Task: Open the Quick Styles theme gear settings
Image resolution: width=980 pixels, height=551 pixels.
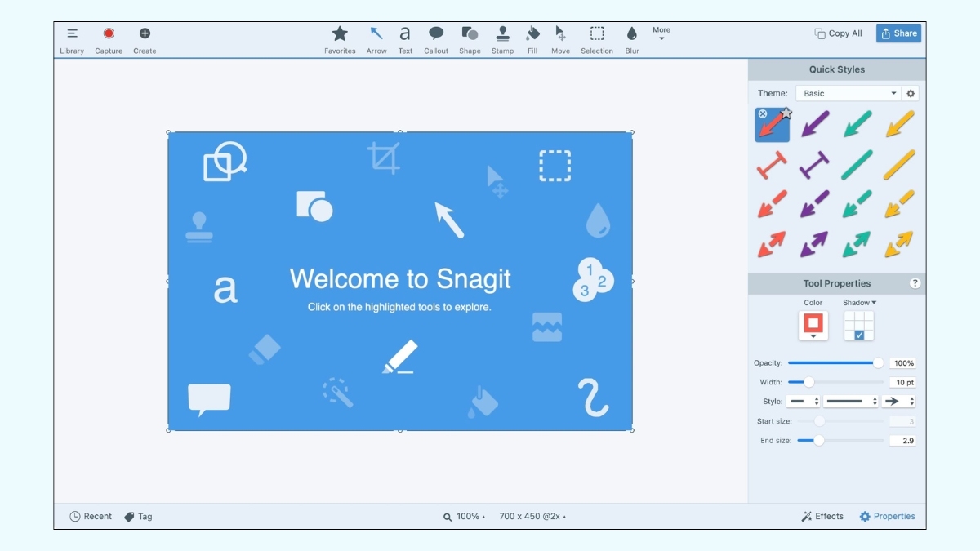Action: tap(911, 93)
